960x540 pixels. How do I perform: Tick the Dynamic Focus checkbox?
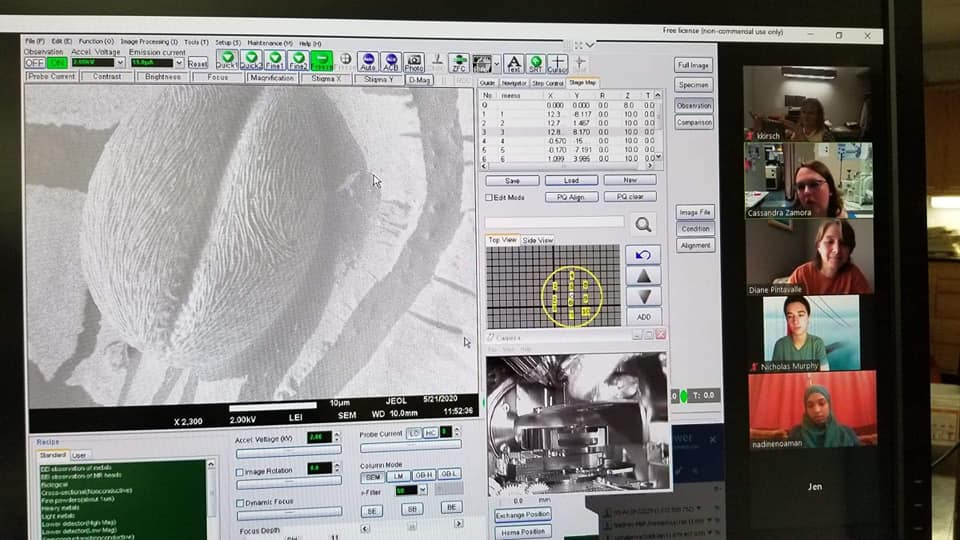coord(239,501)
